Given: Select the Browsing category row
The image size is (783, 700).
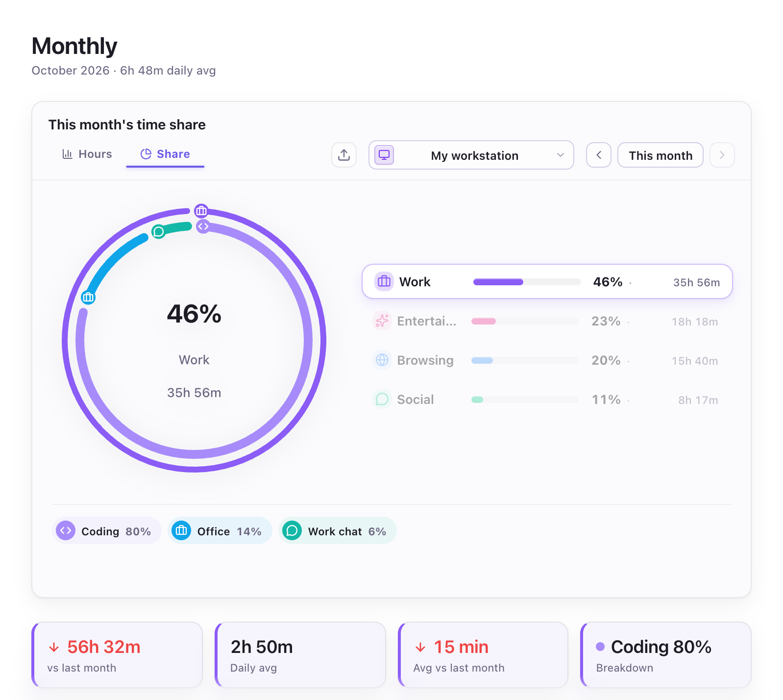Looking at the screenshot, I should (547, 360).
